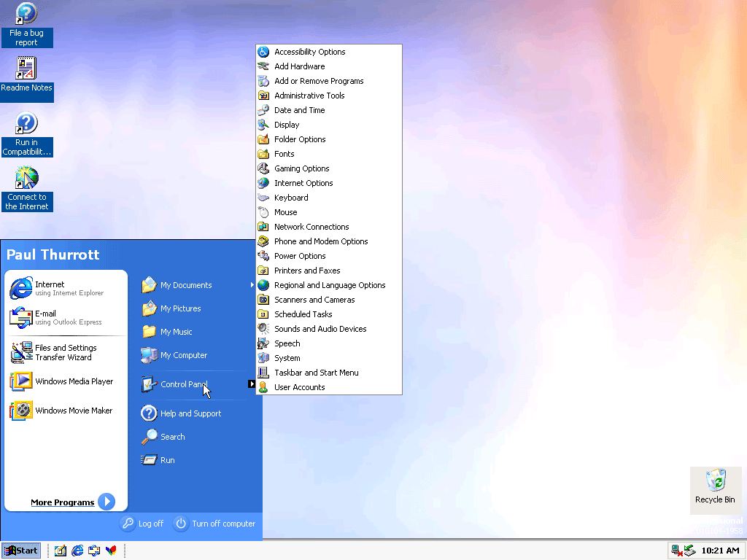Expand My Documents submenu arrow
Screen dimensions: 747x560
coord(252,285)
